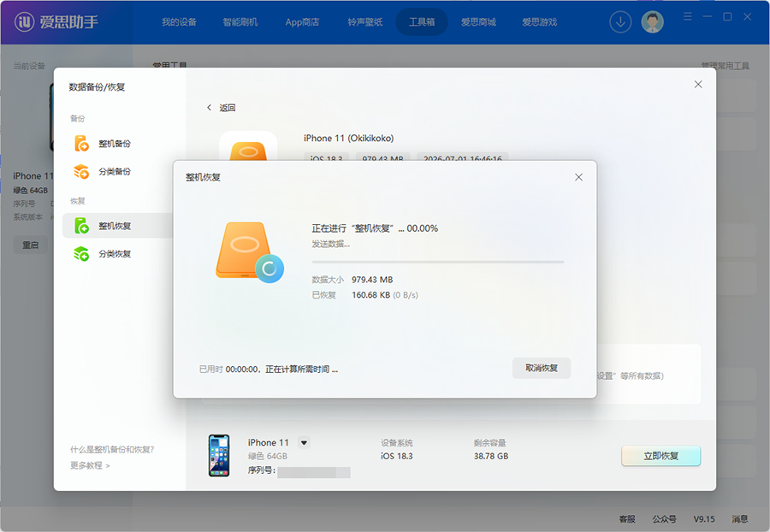This screenshot has width=770, height=532.
Task: Click the 取消恢复 button
Action: tap(542, 368)
